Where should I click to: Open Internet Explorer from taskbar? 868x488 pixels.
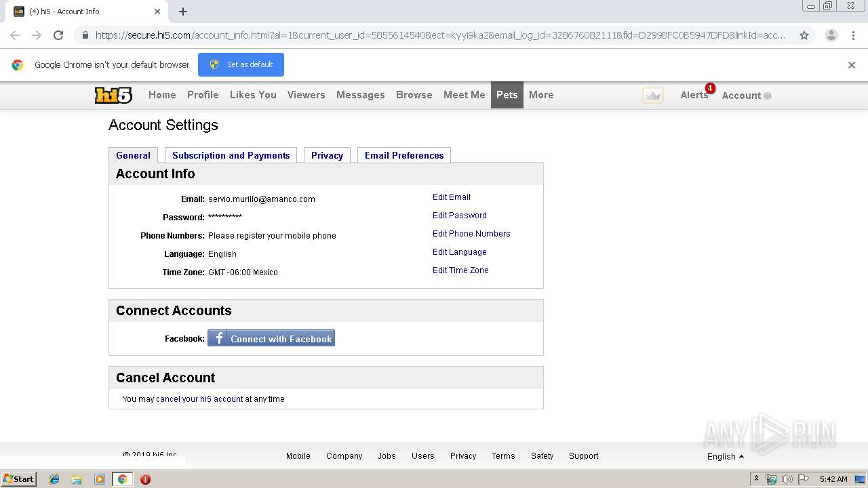[x=54, y=479]
